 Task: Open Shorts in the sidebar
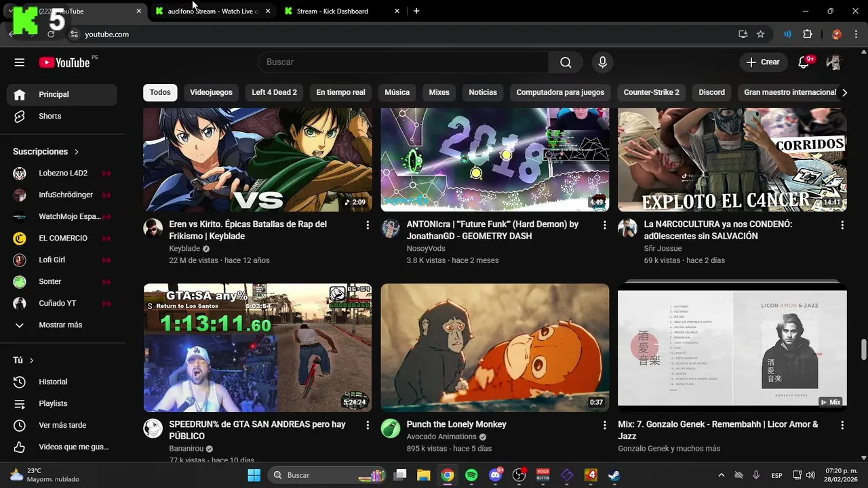click(62, 116)
